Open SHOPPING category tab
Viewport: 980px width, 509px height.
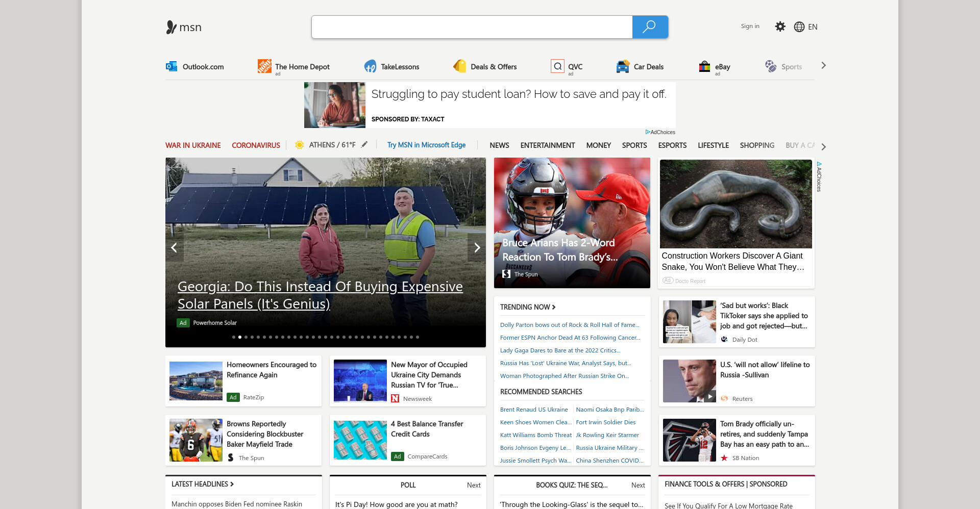(x=757, y=145)
